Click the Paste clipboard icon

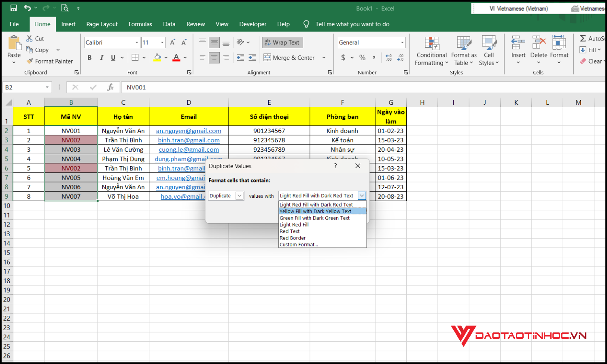[14, 43]
